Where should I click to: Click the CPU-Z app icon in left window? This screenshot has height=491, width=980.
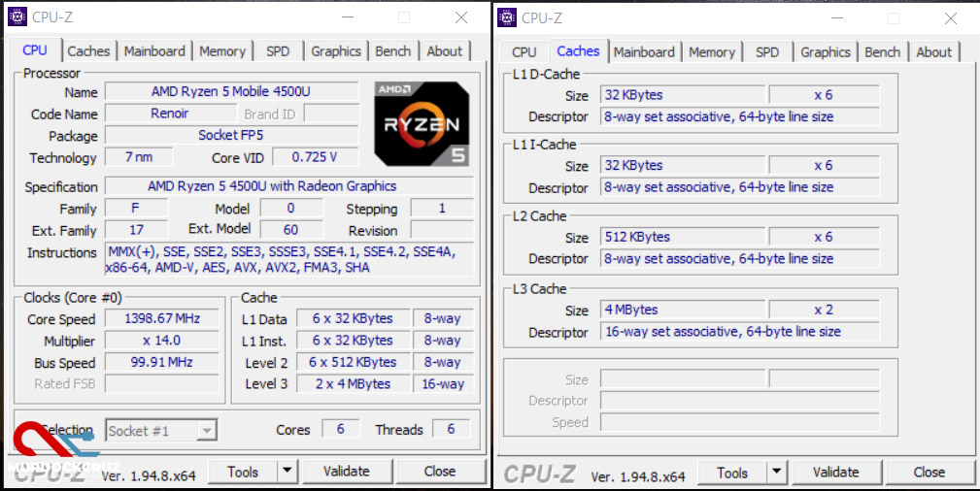(x=17, y=16)
